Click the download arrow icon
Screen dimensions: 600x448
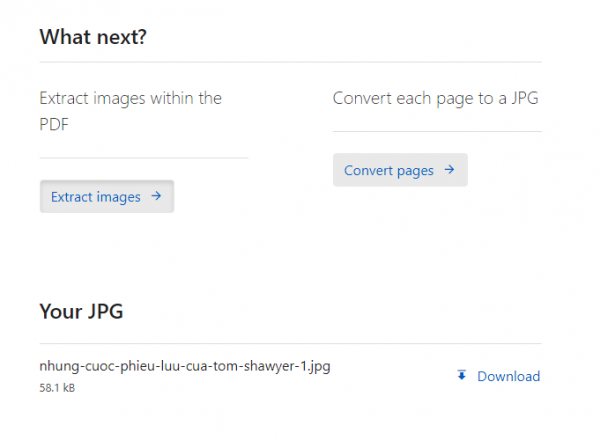462,375
